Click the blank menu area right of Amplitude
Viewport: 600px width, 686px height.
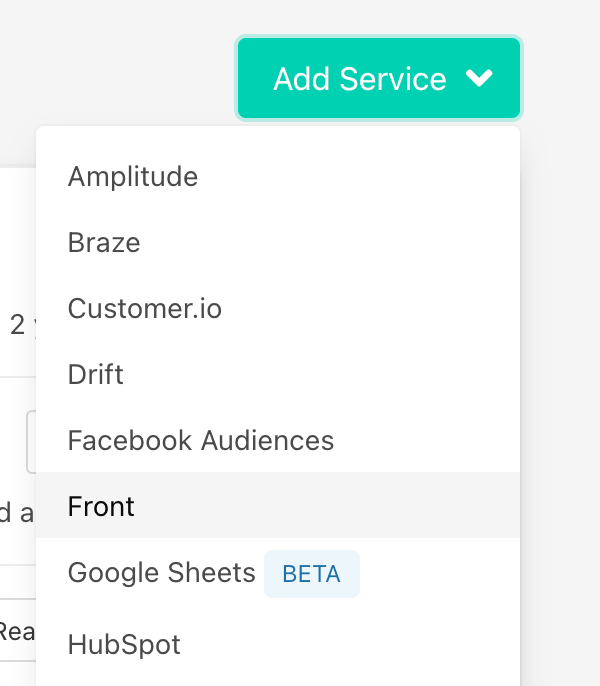tap(380, 177)
